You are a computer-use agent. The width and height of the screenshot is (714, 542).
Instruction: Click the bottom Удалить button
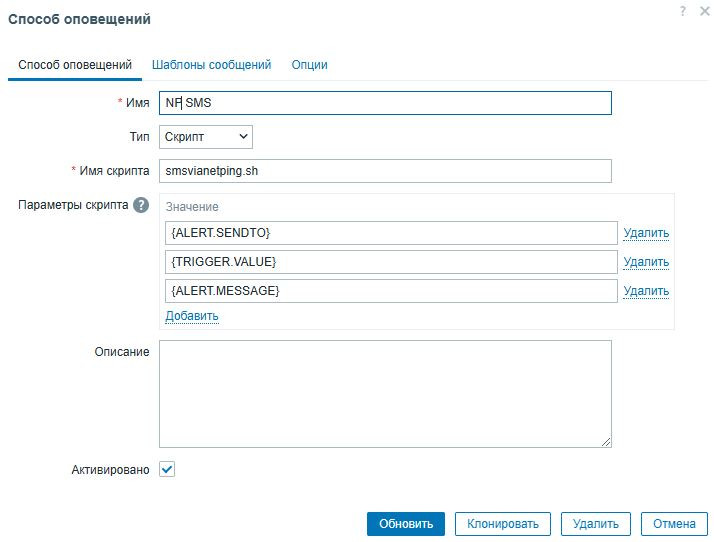pyautogui.click(x=596, y=524)
